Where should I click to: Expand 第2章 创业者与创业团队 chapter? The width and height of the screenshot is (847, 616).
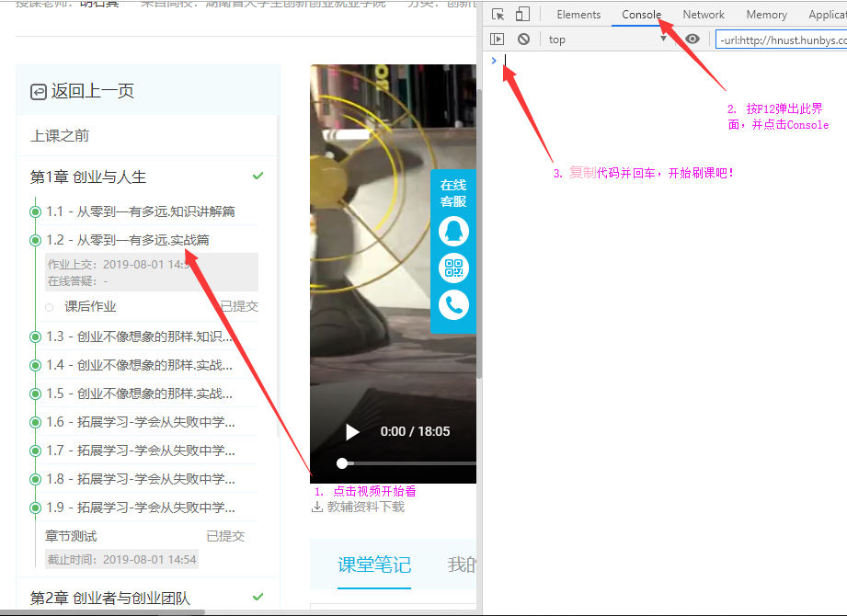110,598
